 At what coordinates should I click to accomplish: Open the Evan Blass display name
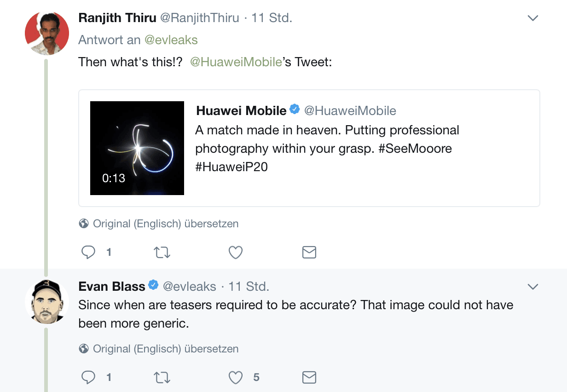(112, 286)
